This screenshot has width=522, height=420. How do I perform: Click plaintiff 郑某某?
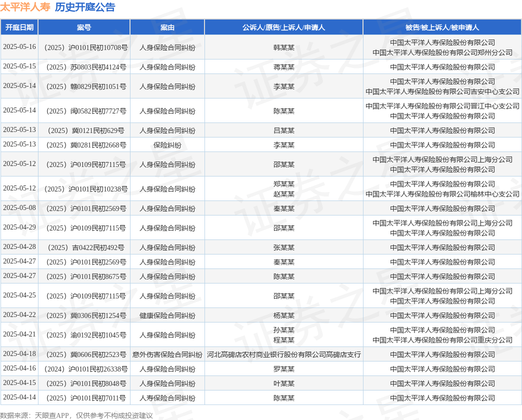click(283, 184)
